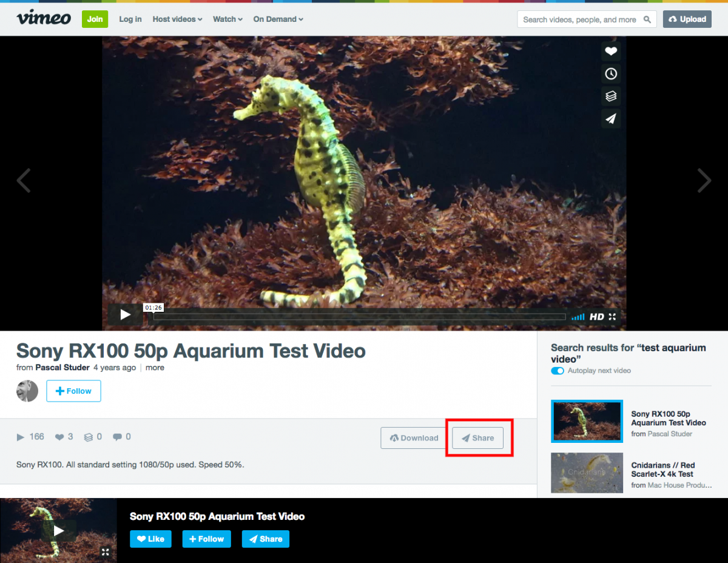Click the Follow button in bottom bar
The width and height of the screenshot is (728, 563).
[x=207, y=539]
